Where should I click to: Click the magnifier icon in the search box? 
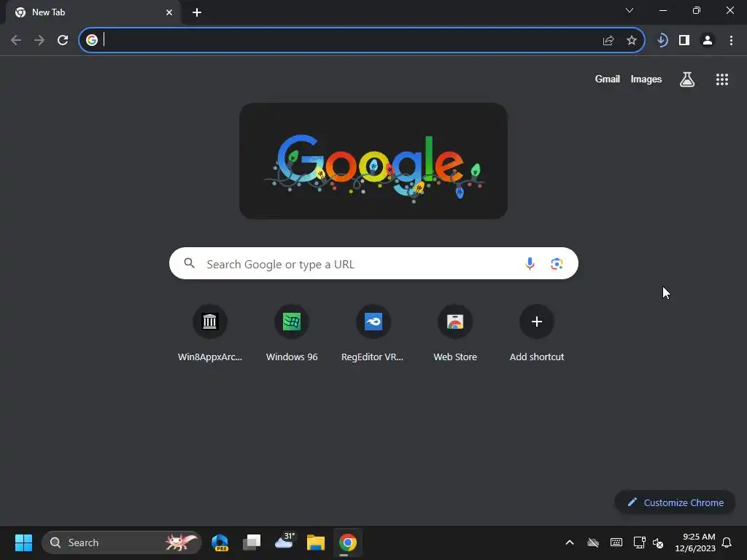point(190,263)
